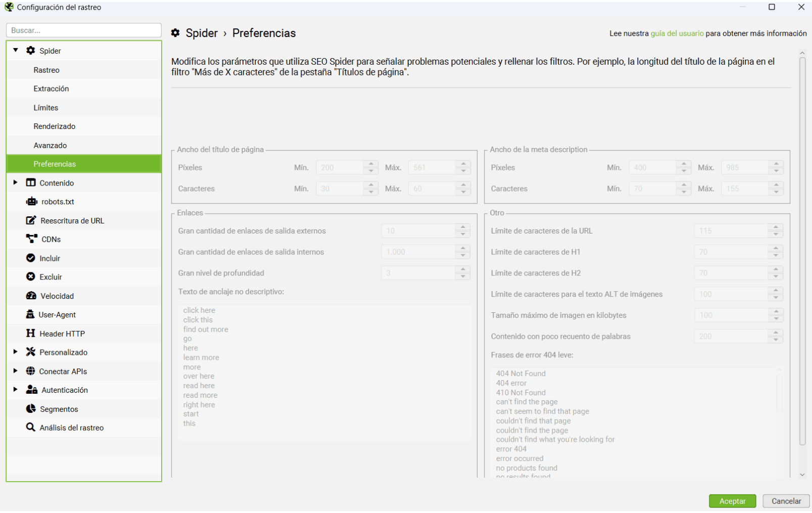Viewport: 812px width, 513px height.
Task: Click the Reescritura de URL edit icon
Action: pos(31,220)
